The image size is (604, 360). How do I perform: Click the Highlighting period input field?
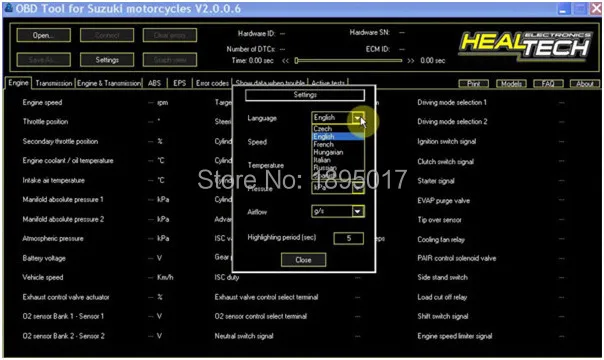click(349, 238)
